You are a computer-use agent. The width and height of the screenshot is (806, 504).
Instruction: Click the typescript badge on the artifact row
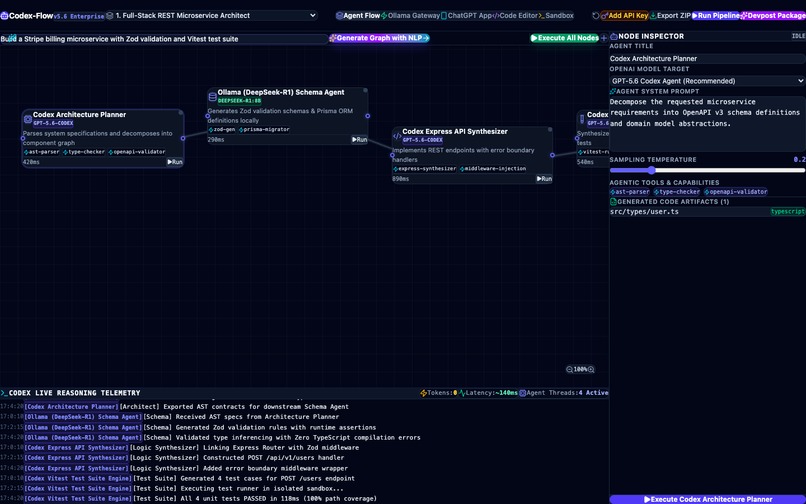(787, 212)
